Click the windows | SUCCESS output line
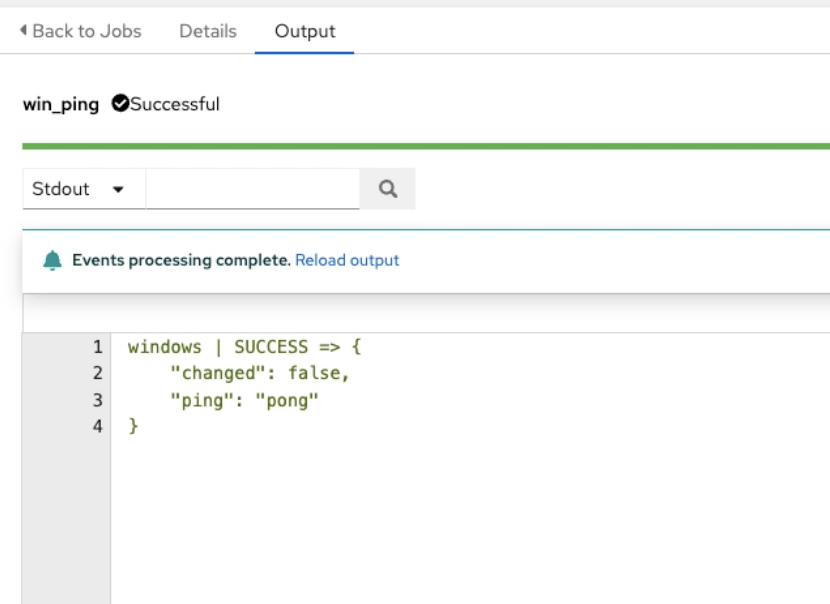830x604 pixels. click(x=245, y=347)
